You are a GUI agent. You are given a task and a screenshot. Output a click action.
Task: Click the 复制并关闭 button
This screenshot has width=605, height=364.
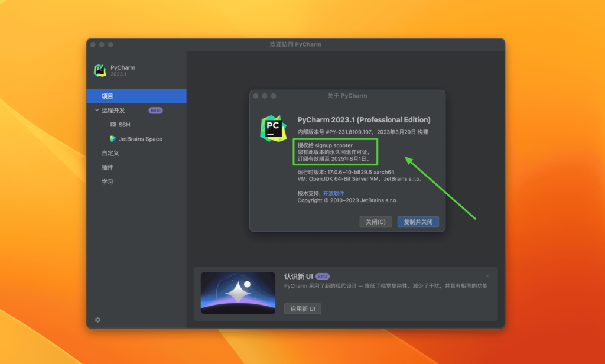coord(418,222)
